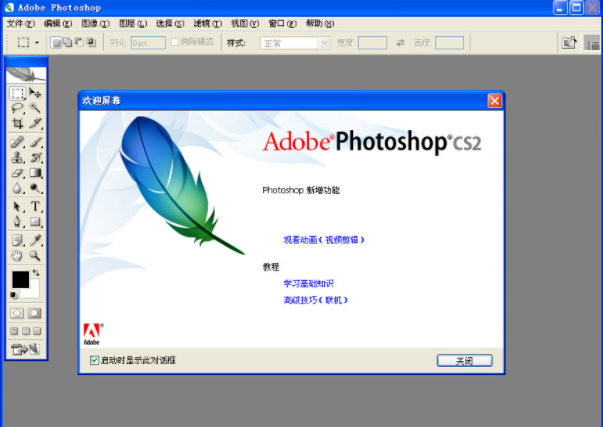Select the Brush tool
The width and height of the screenshot is (603, 427).
click(x=35, y=142)
